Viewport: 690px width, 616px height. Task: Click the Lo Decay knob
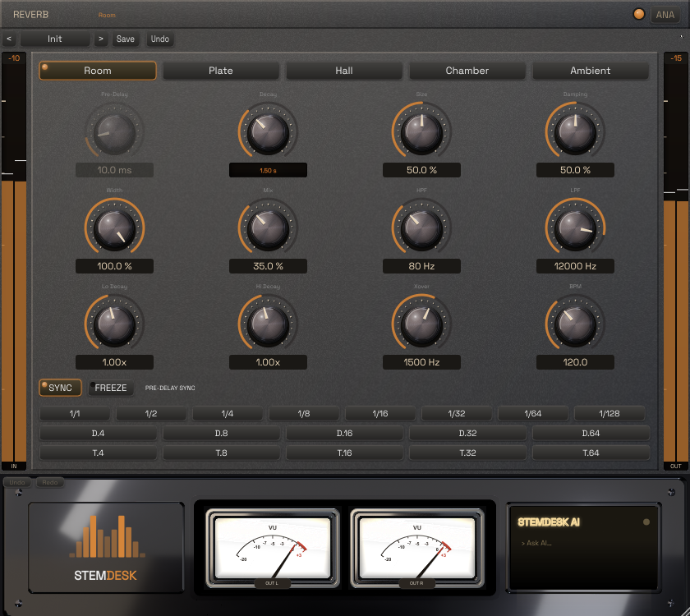tap(114, 324)
